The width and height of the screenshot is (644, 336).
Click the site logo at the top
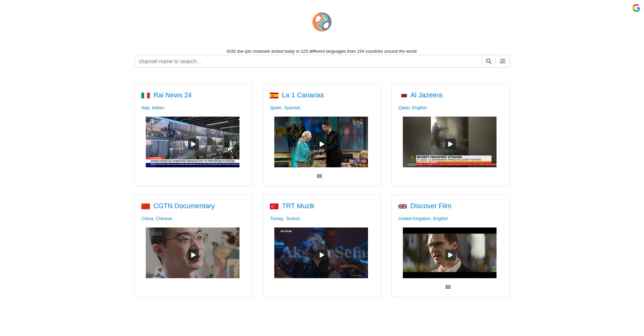point(322,22)
